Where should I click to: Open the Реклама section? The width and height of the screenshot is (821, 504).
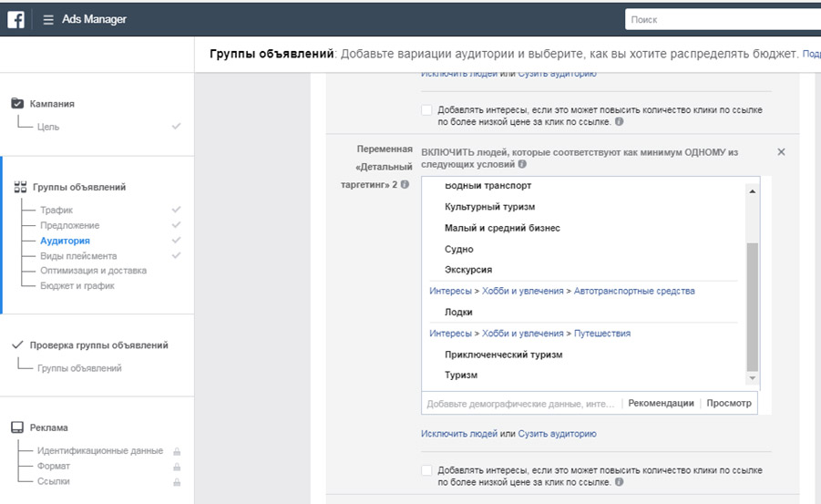(48, 427)
